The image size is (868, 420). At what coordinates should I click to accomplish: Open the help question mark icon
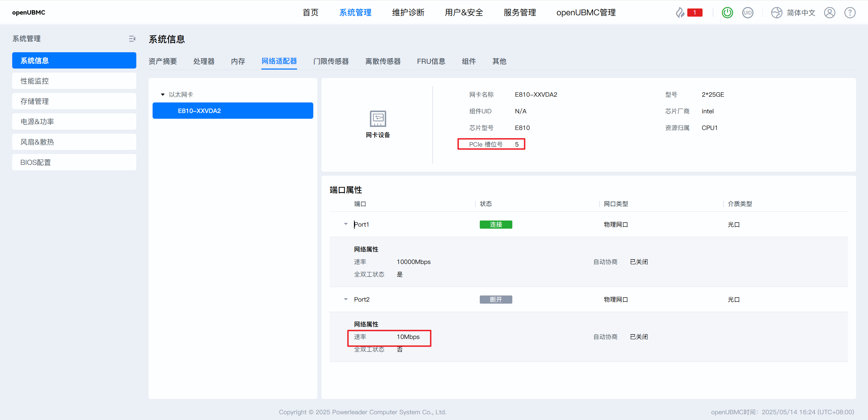pyautogui.click(x=850, y=13)
